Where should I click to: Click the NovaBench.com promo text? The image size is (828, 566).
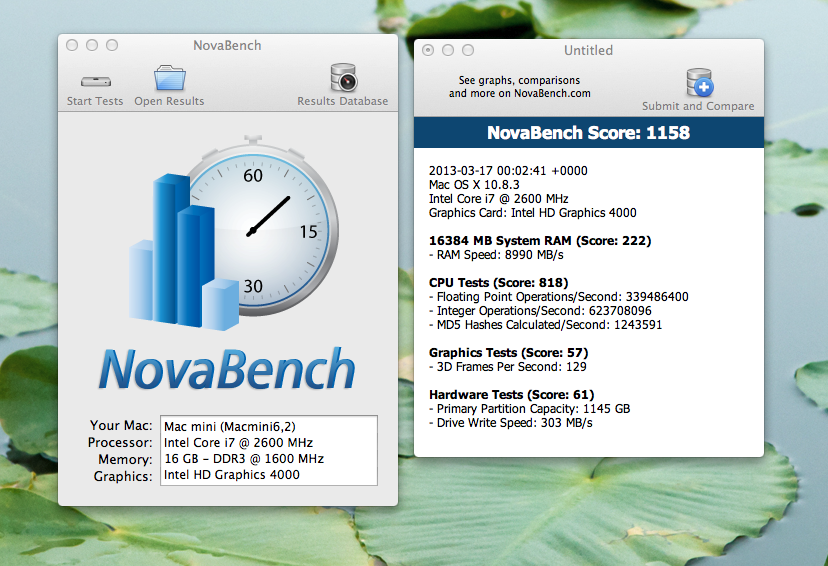[x=520, y=87]
